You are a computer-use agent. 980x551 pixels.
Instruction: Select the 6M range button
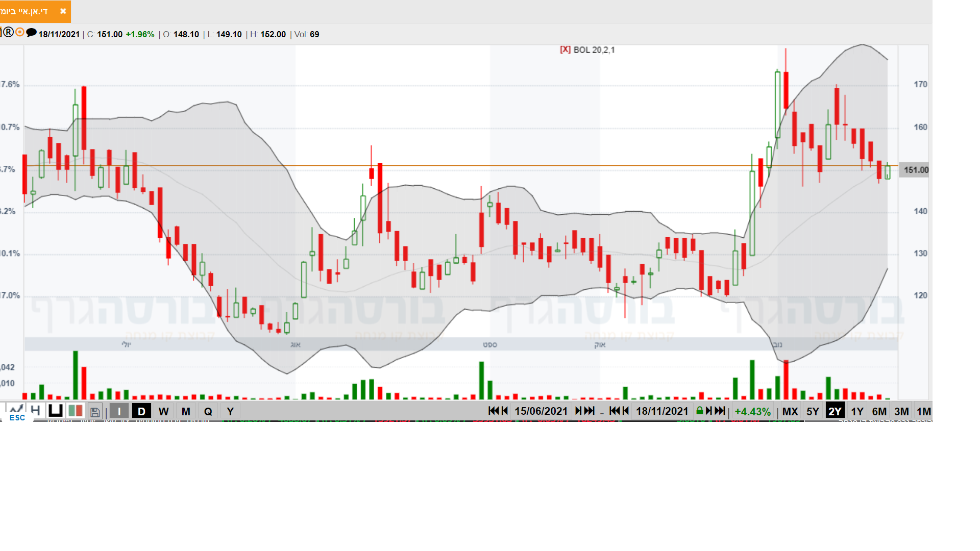point(879,412)
